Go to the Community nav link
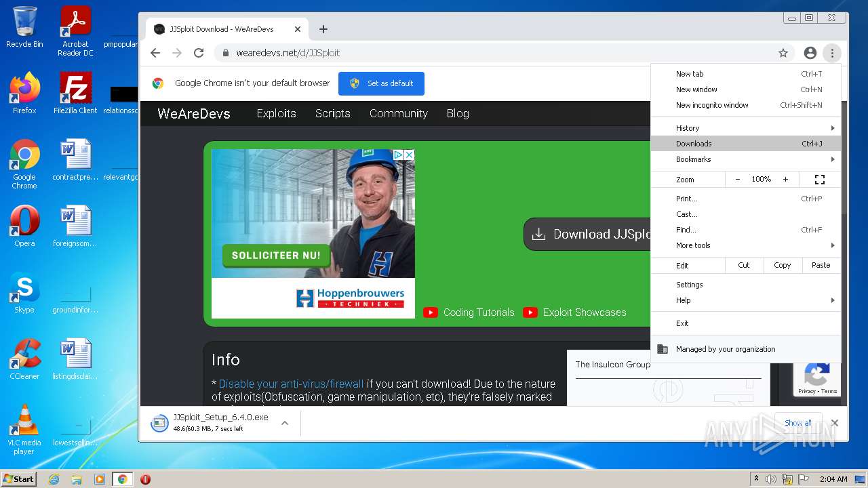 (399, 113)
